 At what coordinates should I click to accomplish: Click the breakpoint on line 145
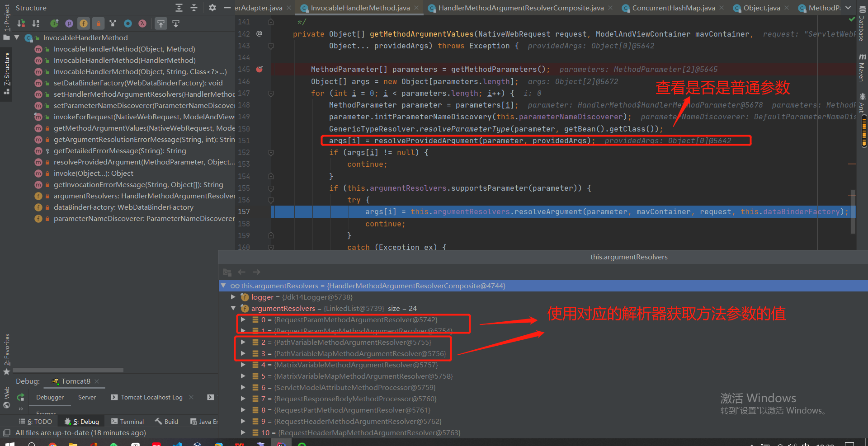click(259, 69)
